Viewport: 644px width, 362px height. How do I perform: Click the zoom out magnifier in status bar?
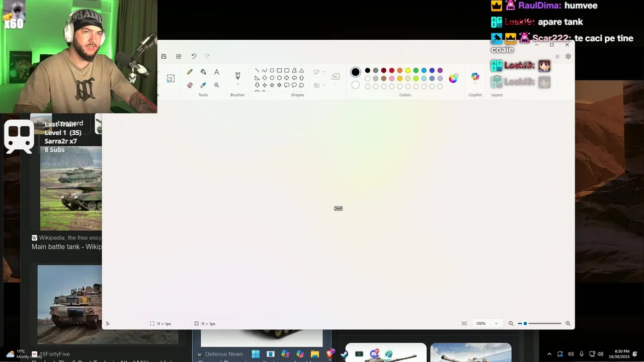tap(511, 324)
